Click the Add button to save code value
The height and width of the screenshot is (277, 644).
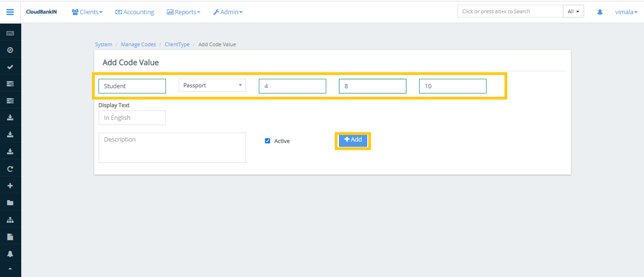[x=353, y=140]
